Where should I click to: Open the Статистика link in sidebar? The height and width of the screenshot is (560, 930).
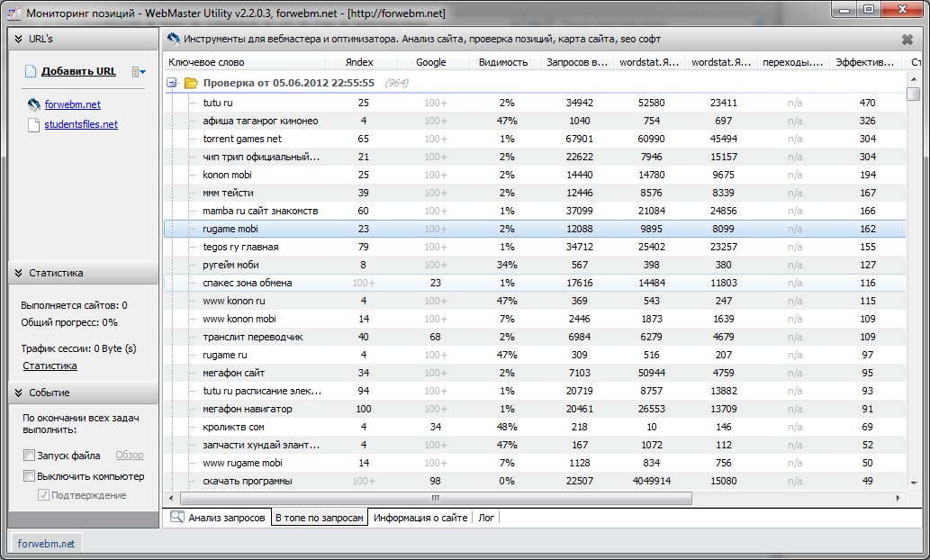click(x=49, y=366)
